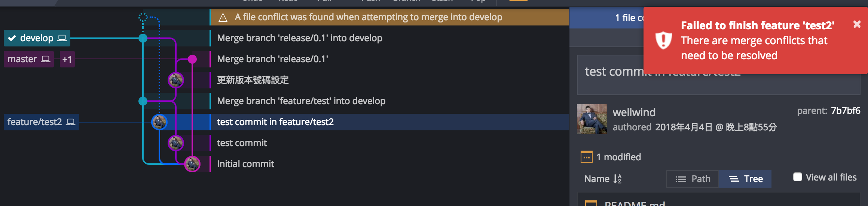The width and height of the screenshot is (868, 206).
Task: Select the feature/test2 branch label
Action: (41, 122)
